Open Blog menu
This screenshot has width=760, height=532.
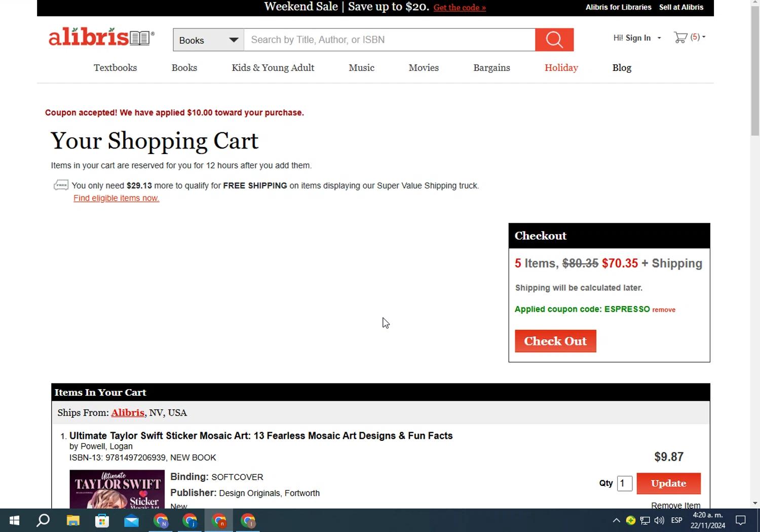(622, 67)
